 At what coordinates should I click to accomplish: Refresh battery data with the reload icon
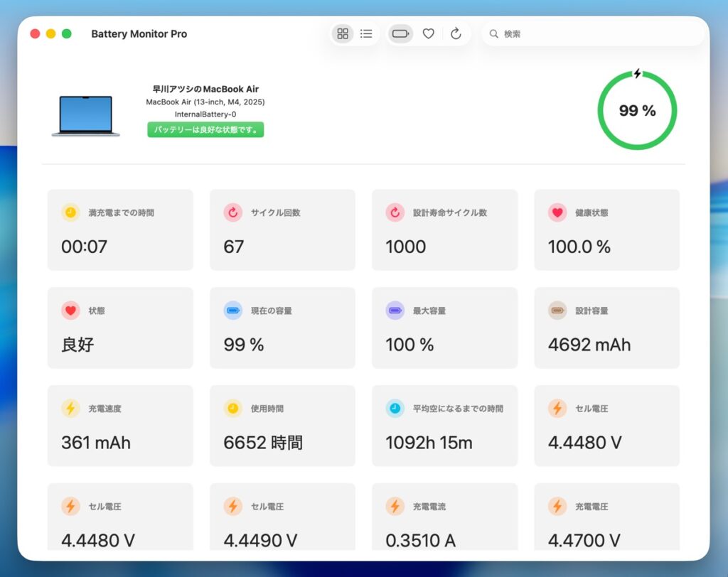[456, 33]
